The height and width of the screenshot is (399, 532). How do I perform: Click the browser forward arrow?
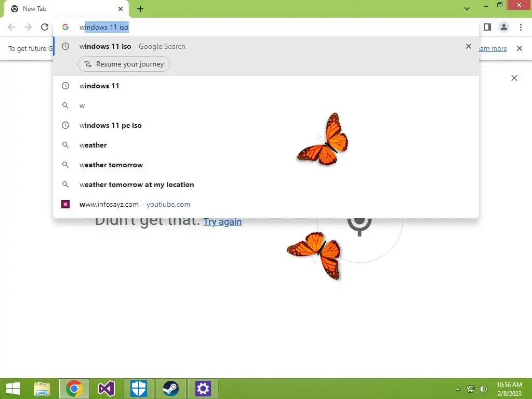(28, 27)
